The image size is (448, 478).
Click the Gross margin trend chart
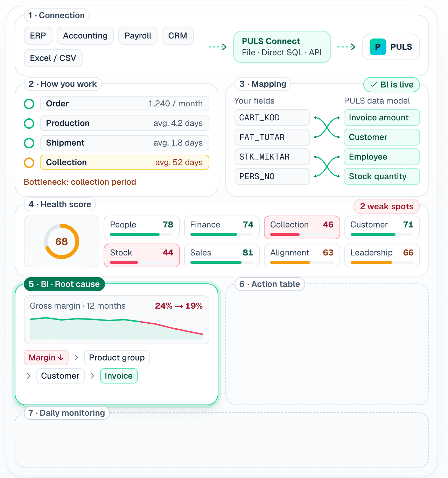click(x=117, y=328)
